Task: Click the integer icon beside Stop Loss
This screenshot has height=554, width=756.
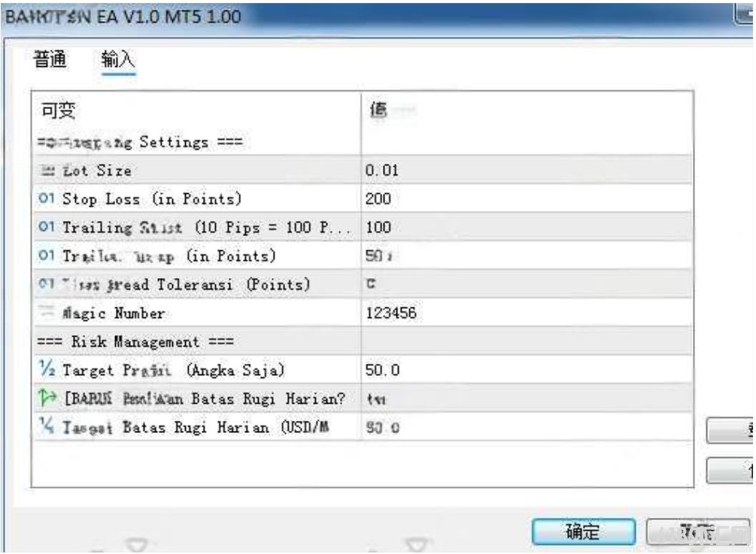Action: pyautogui.click(x=47, y=198)
